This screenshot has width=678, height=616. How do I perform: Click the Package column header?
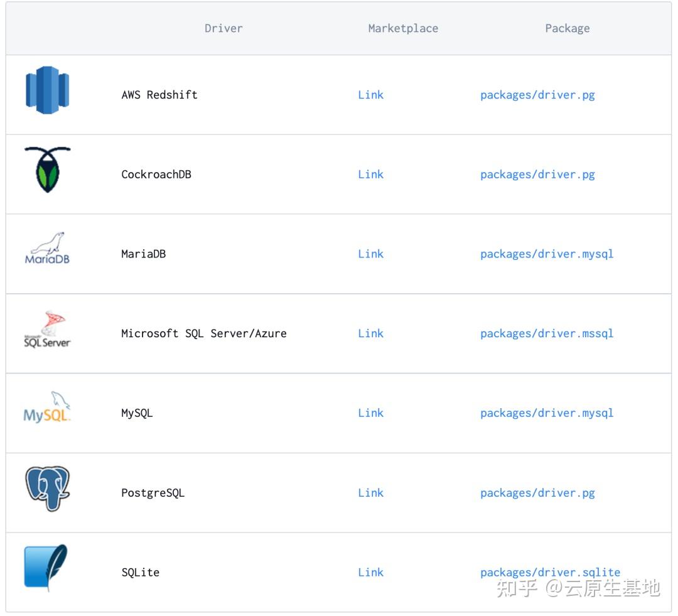[568, 28]
